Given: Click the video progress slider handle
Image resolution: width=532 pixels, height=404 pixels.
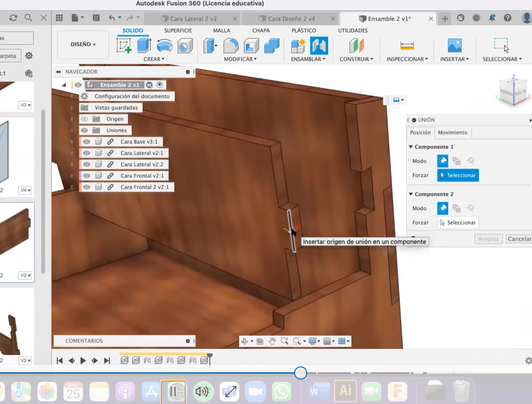Looking at the screenshot, I should pos(300,373).
